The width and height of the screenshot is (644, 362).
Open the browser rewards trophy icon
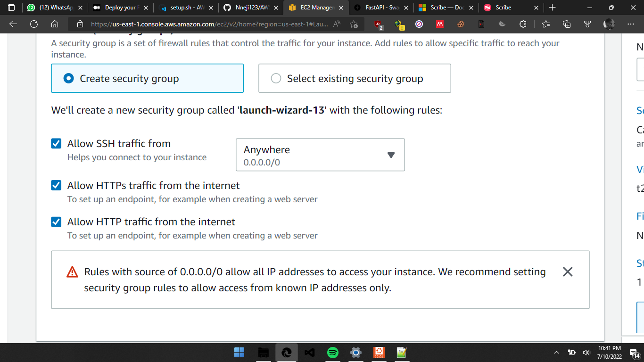[587, 24]
